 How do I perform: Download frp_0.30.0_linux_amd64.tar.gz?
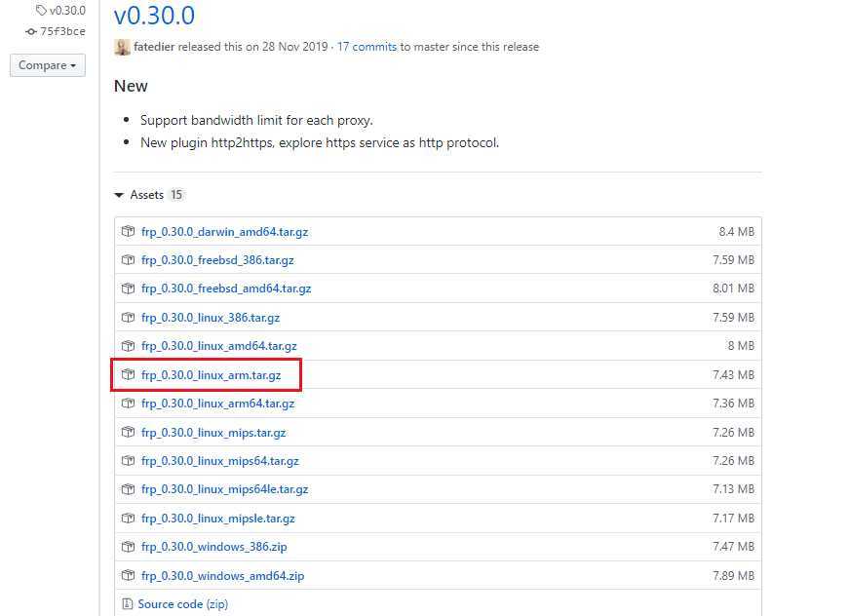(x=219, y=346)
